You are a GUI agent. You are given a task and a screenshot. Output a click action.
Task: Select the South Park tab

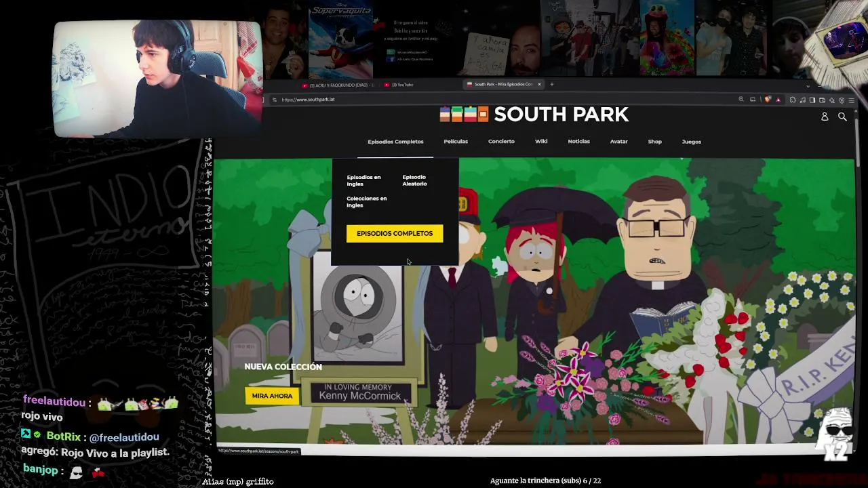pos(502,85)
